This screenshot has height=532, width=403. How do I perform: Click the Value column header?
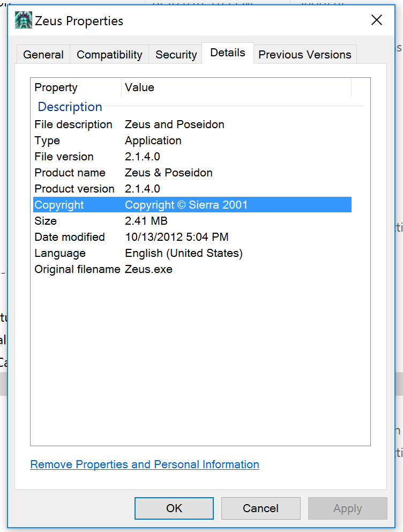coord(236,87)
